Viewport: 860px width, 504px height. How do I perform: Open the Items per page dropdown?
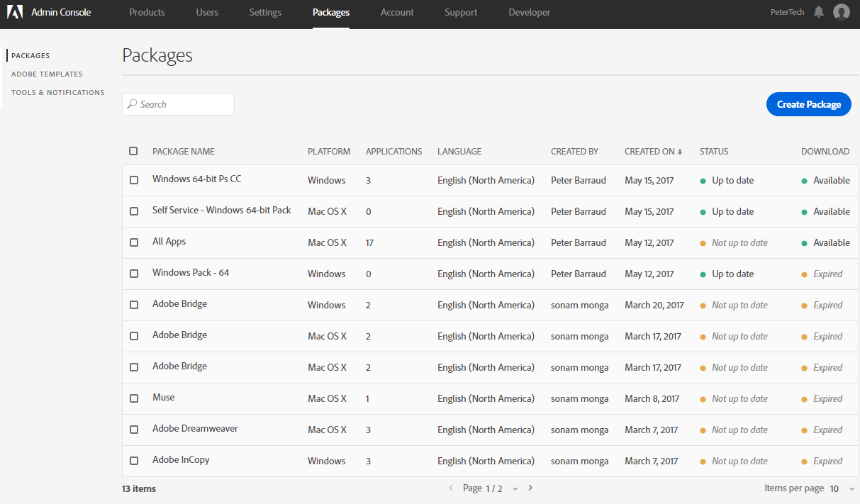pyautogui.click(x=851, y=488)
